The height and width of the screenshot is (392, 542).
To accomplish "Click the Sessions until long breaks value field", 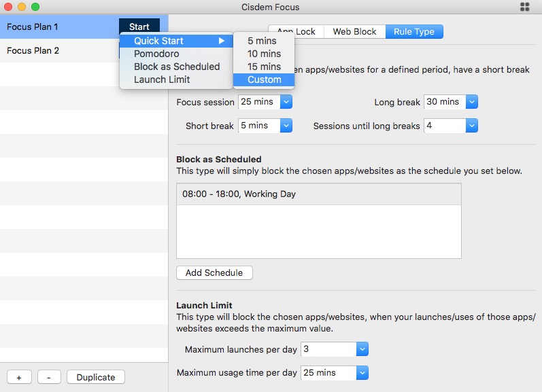I will click(445, 126).
